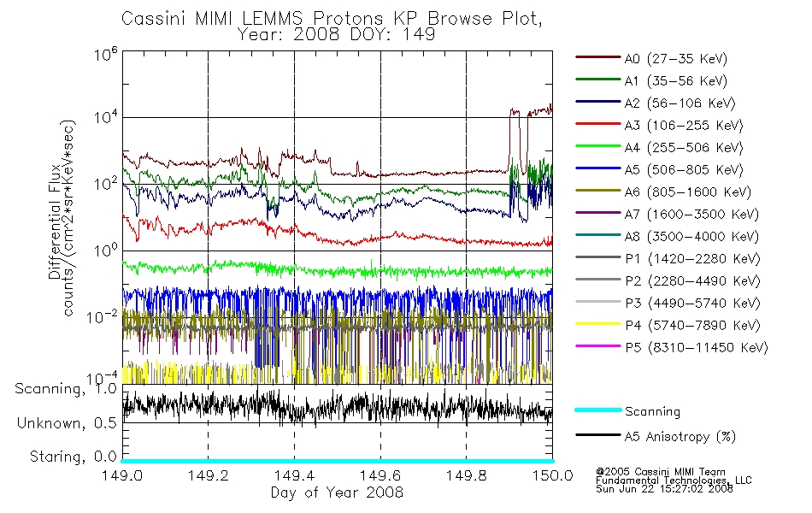The image size is (812, 513).
Task: Click the olive A6 legend line
Action: (x=598, y=190)
